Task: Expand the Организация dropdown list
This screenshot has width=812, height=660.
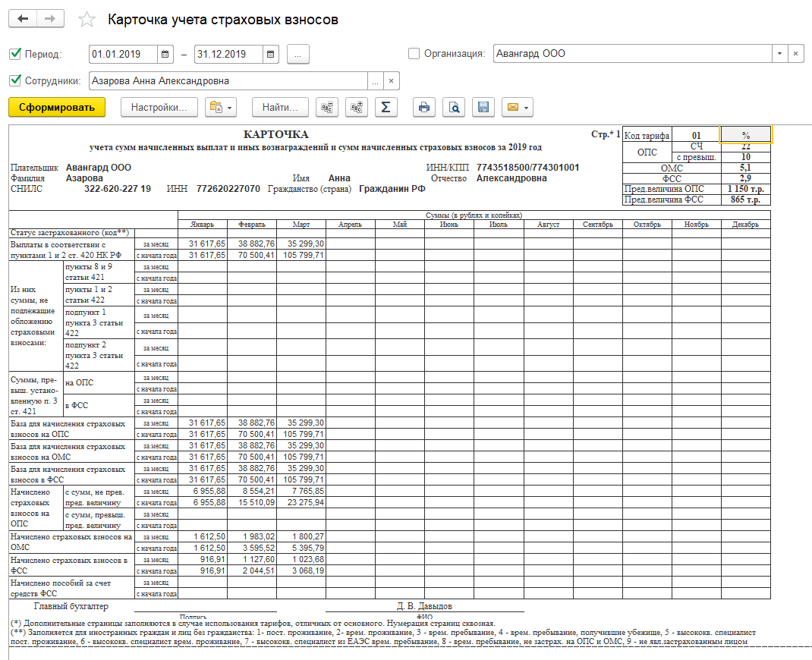Action: point(779,54)
